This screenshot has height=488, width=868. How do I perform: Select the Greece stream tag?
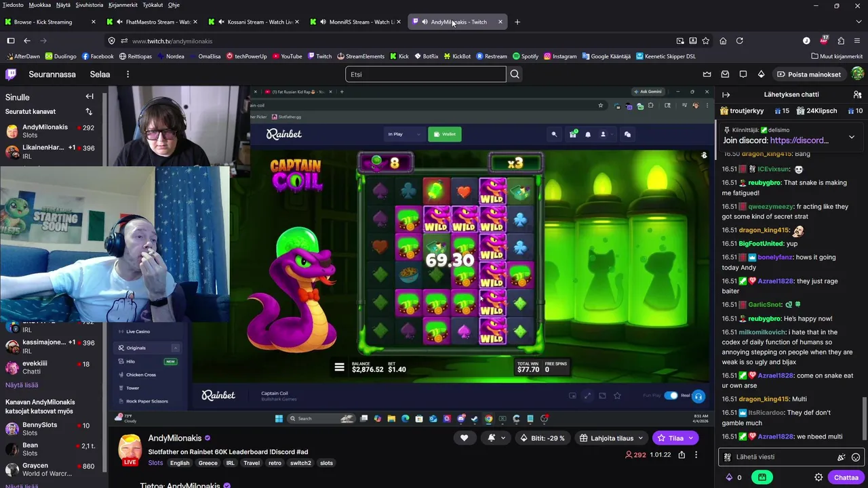(208, 463)
